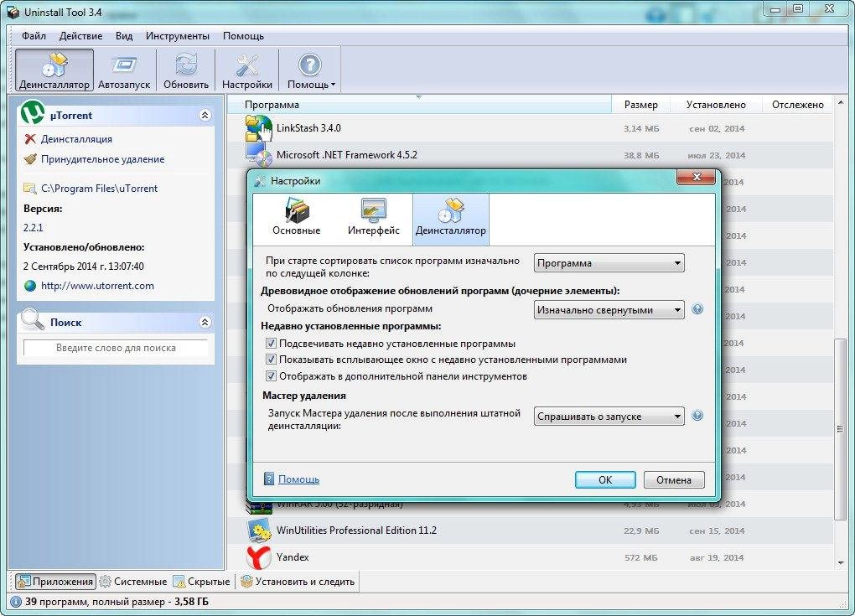The height and width of the screenshot is (616, 855).
Task: Click the scrollbar down arrow in program list
Action: pyautogui.click(x=840, y=563)
